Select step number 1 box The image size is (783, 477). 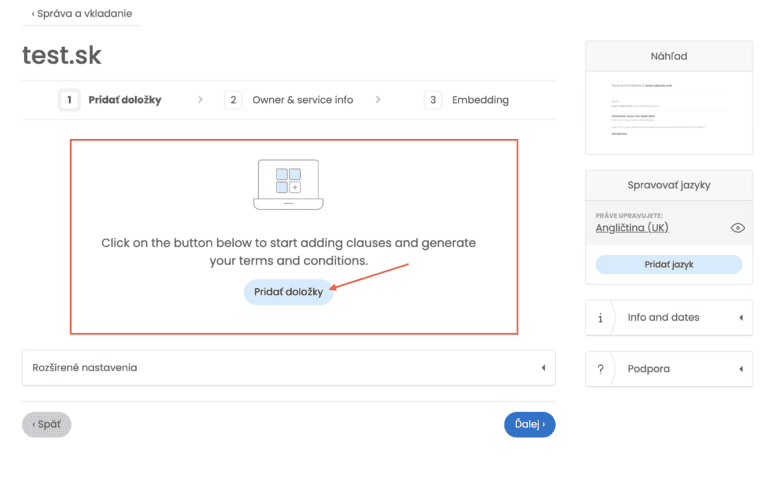[x=69, y=100]
